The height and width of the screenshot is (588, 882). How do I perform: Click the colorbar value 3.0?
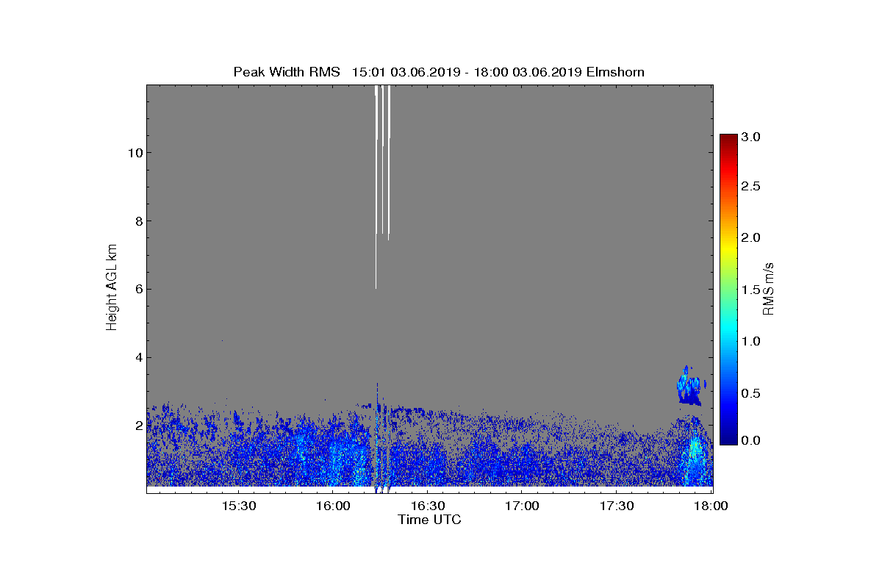[750, 137]
